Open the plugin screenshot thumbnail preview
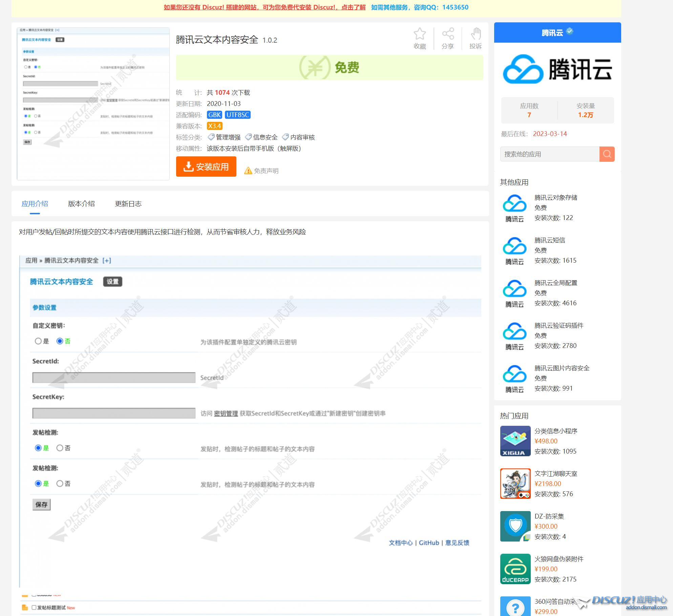Viewport: 673px width, 616px height. click(x=93, y=104)
